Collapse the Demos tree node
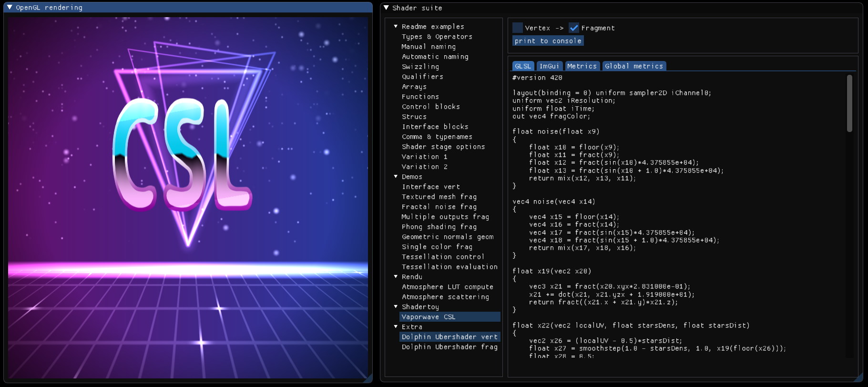 (x=396, y=176)
